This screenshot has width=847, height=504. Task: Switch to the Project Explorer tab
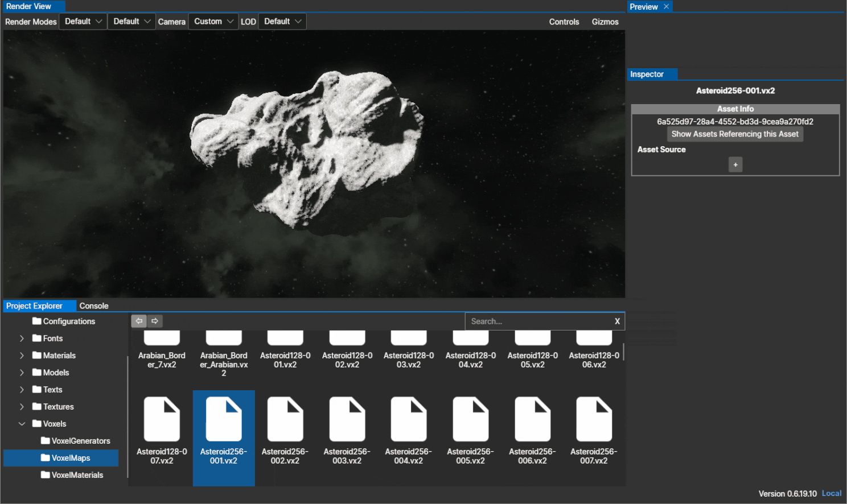click(39, 305)
